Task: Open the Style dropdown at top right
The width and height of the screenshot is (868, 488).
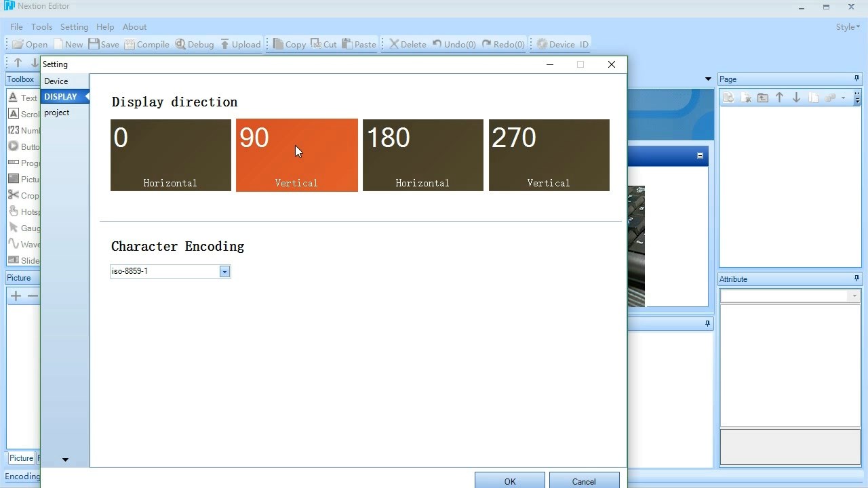Action: click(x=848, y=27)
